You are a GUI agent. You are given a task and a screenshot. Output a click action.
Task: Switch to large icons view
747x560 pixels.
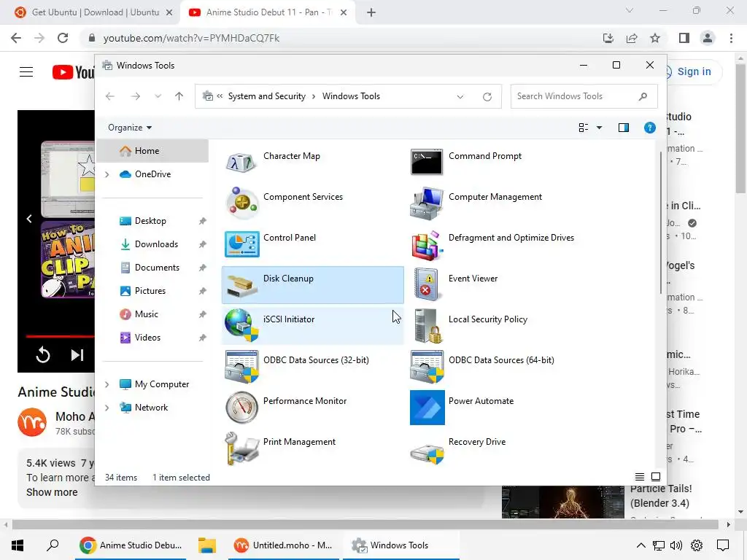click(656, 477)
